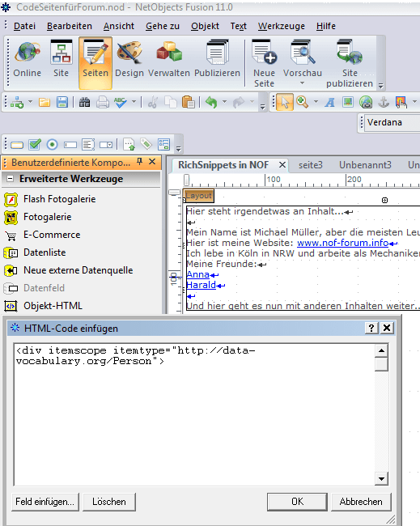Select the anchor tool icon
Screen dimensions: 420x526
click(384, 102)
